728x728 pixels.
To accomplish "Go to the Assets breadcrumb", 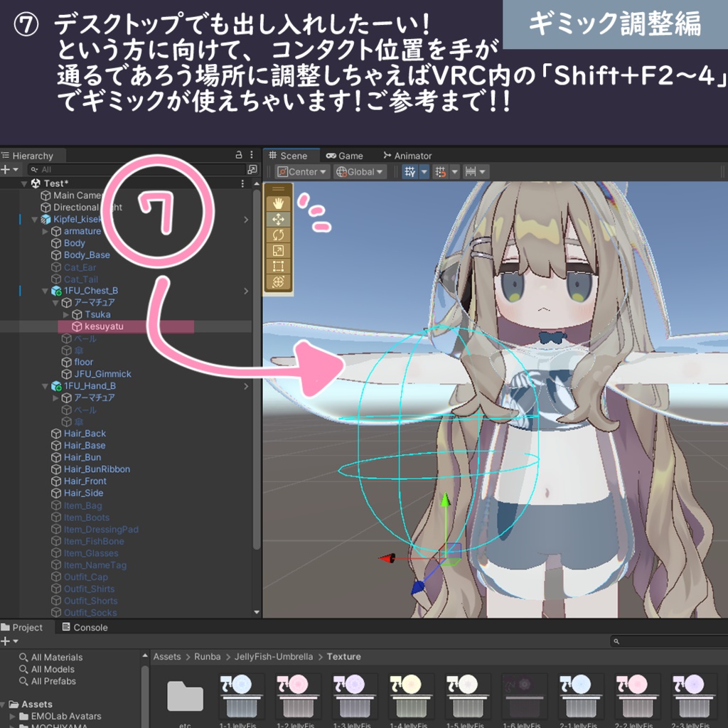I will tap(166, 657).
